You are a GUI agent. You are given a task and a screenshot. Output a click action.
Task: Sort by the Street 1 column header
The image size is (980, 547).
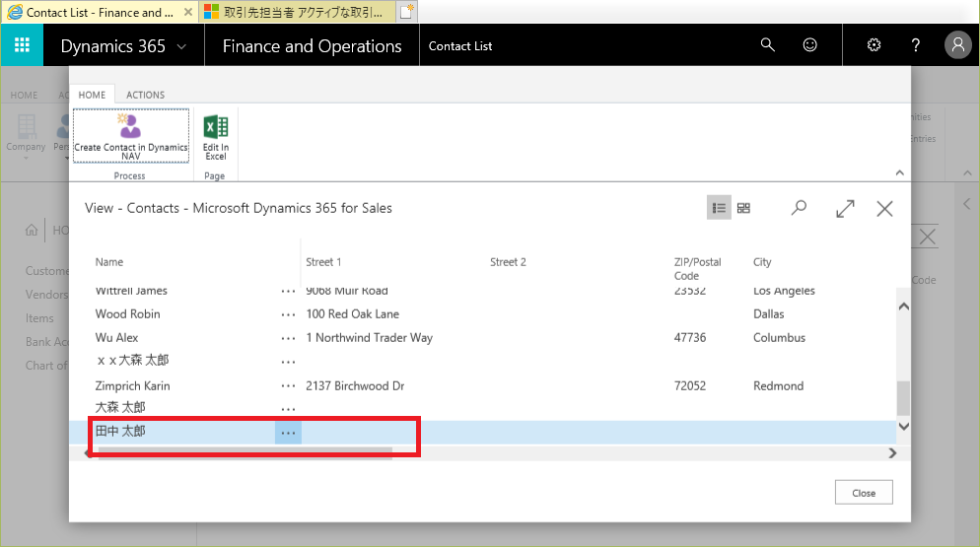[323, 262]
